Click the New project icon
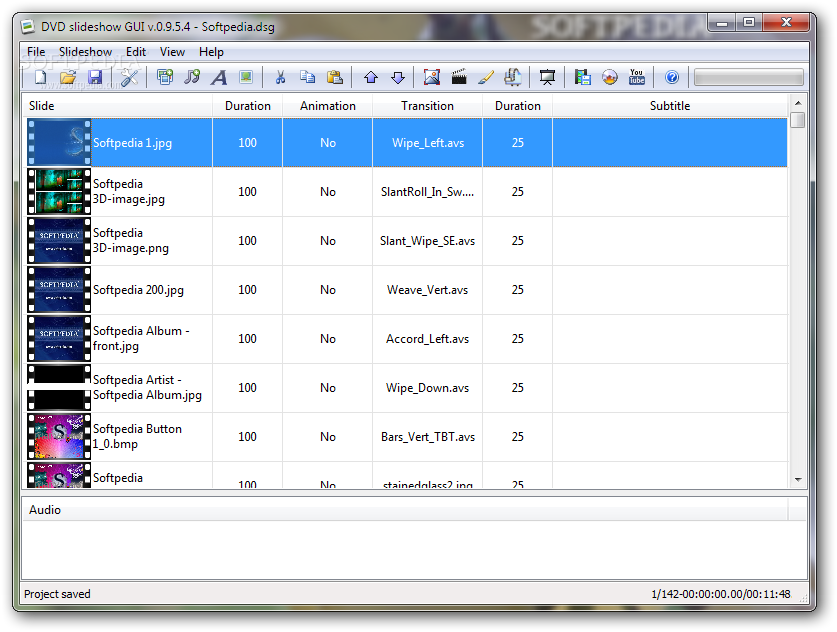The height and width of the screenshot is (632, 837). pyautogui.click(x=41, y=77)
